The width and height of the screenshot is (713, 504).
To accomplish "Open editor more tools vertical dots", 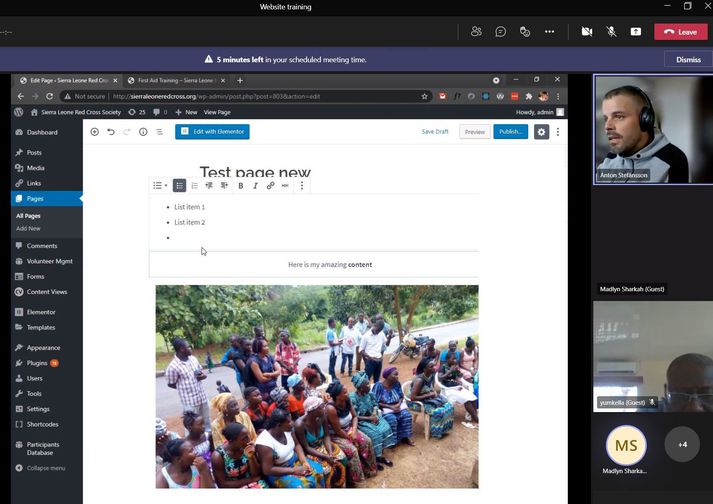I will click(x=558, y=132).
